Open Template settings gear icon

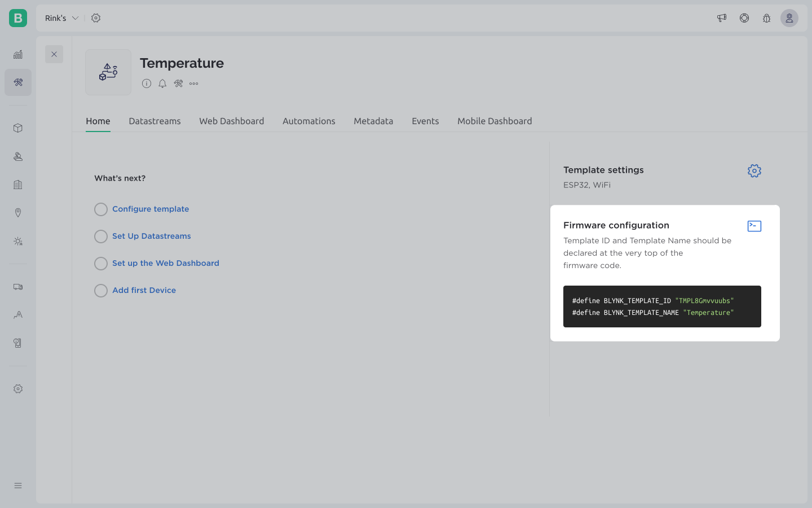[x=754, y=171]
